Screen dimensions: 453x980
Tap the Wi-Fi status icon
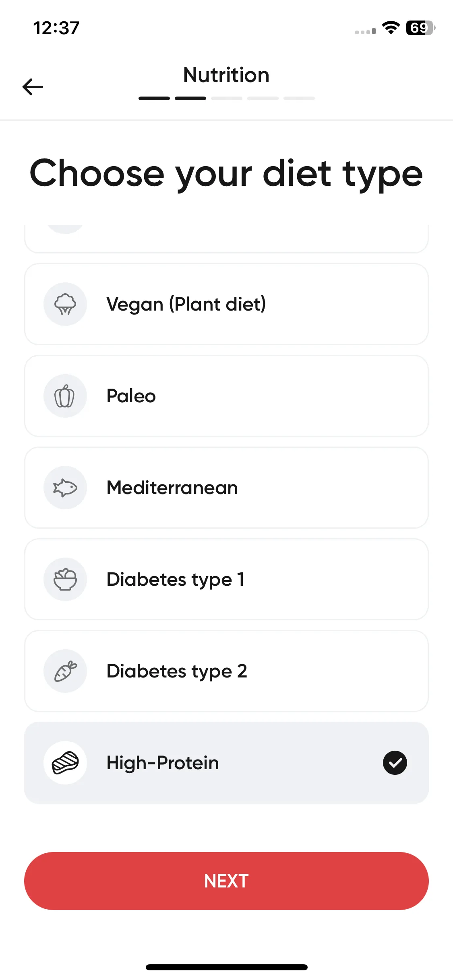(391, 28)
